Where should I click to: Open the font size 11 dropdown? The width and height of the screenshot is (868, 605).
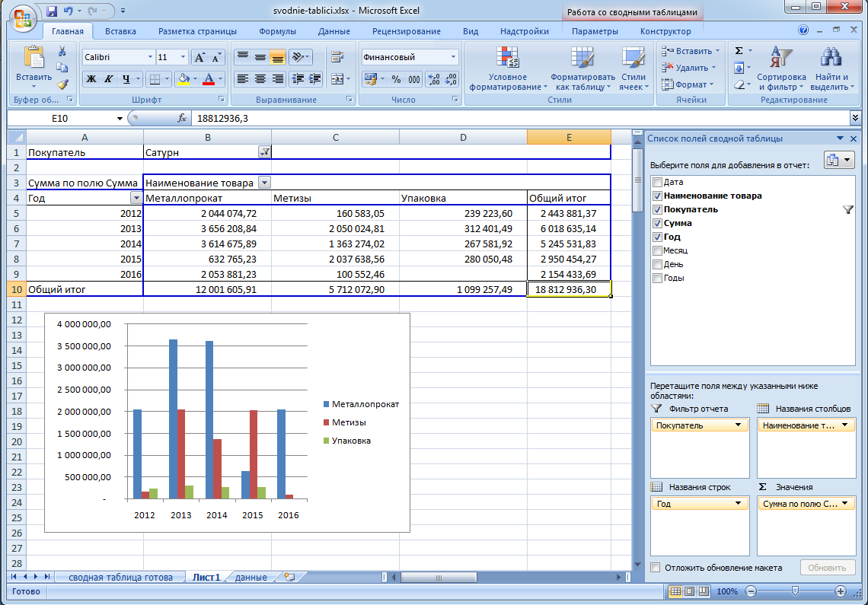click(x=183, y=57)
